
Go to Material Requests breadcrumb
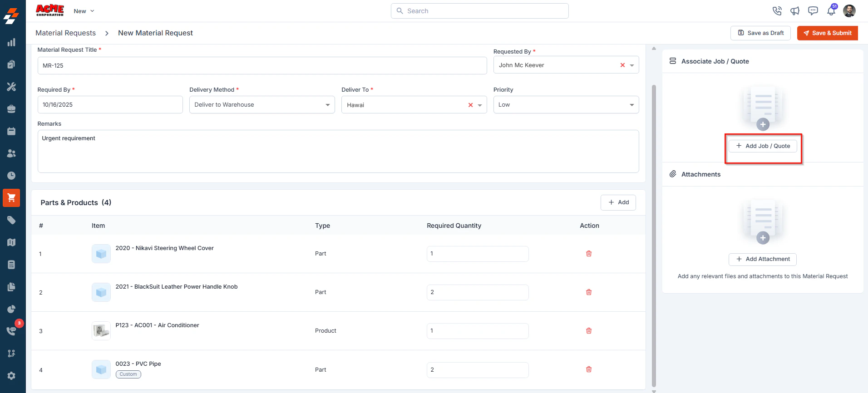point(66,33)
